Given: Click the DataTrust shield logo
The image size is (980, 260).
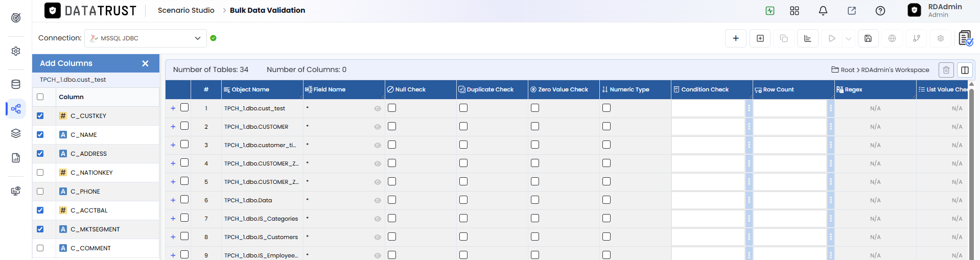Looking at the screenshot, I should [x=52, y=11].
